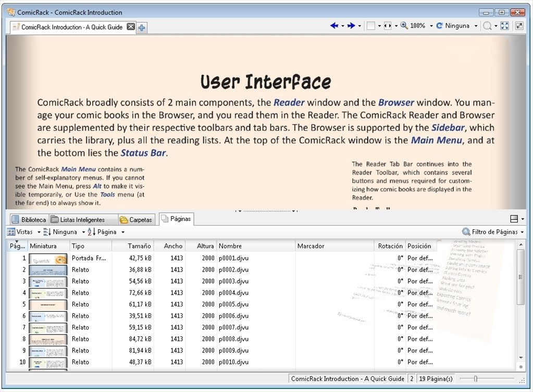Click the ComicRack app icon in title bar
Image resolution: width=533 pixels, height=392 pixels.
(11, 12)
